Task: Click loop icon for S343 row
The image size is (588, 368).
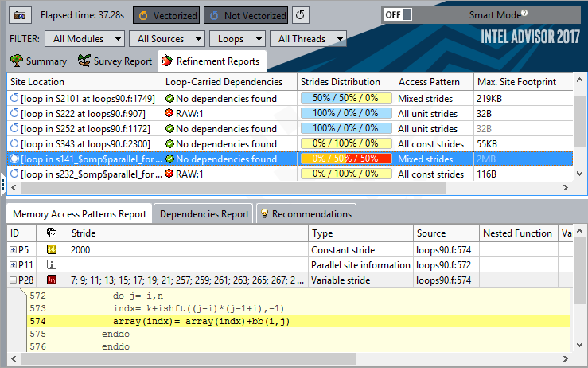Action: (x=14, y=143)
